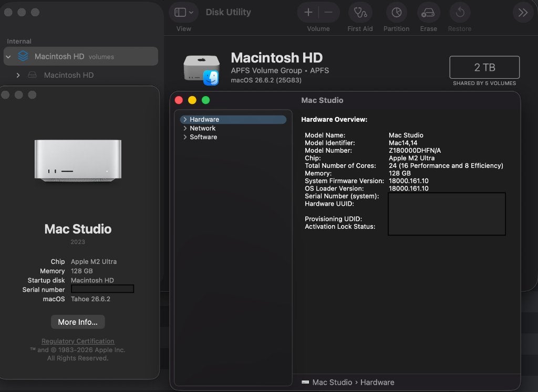Screen dimensions: 538x392
Task: Click Hardware in the bottom path bar
Action: [x=377, y=383]
